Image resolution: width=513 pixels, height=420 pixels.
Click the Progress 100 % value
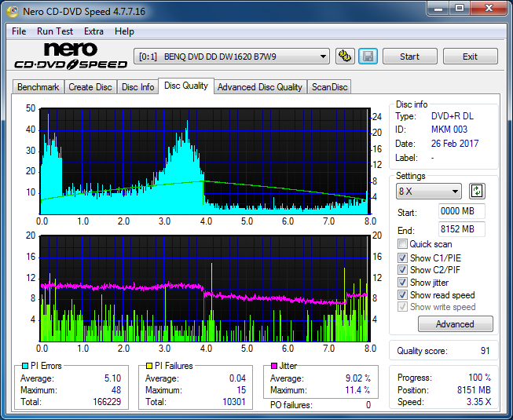480,378
